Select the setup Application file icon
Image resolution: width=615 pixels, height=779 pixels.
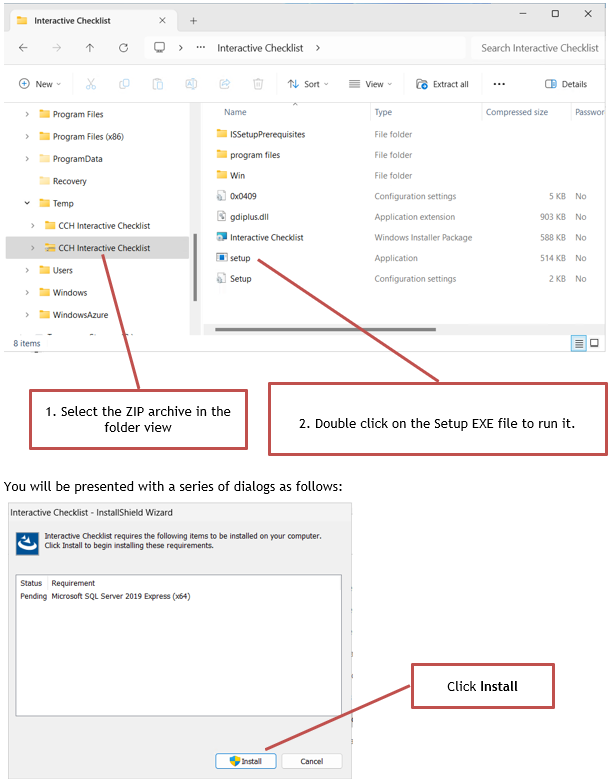[x=222, y=258]
